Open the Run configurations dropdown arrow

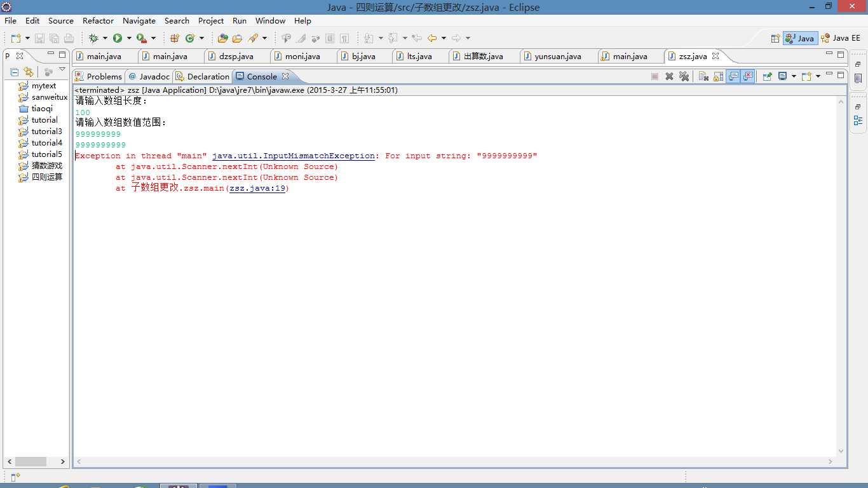[128, 39]
